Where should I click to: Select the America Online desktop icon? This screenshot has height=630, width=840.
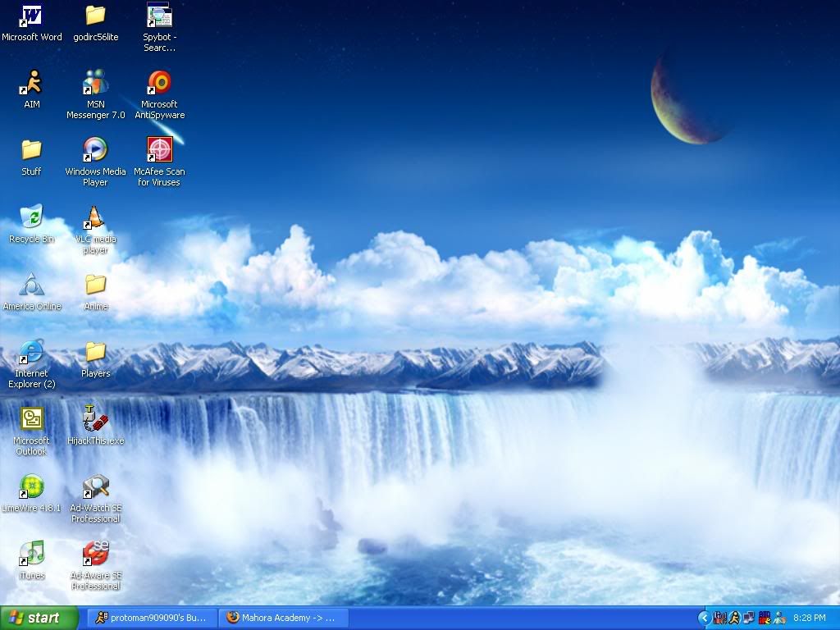[x=31, y=285]
